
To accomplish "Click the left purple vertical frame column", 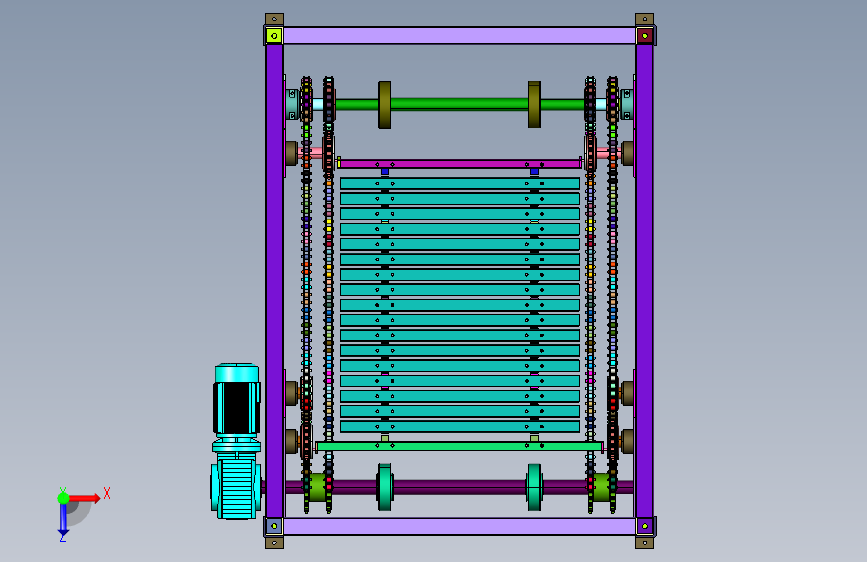I will click(x=274, y=281).
